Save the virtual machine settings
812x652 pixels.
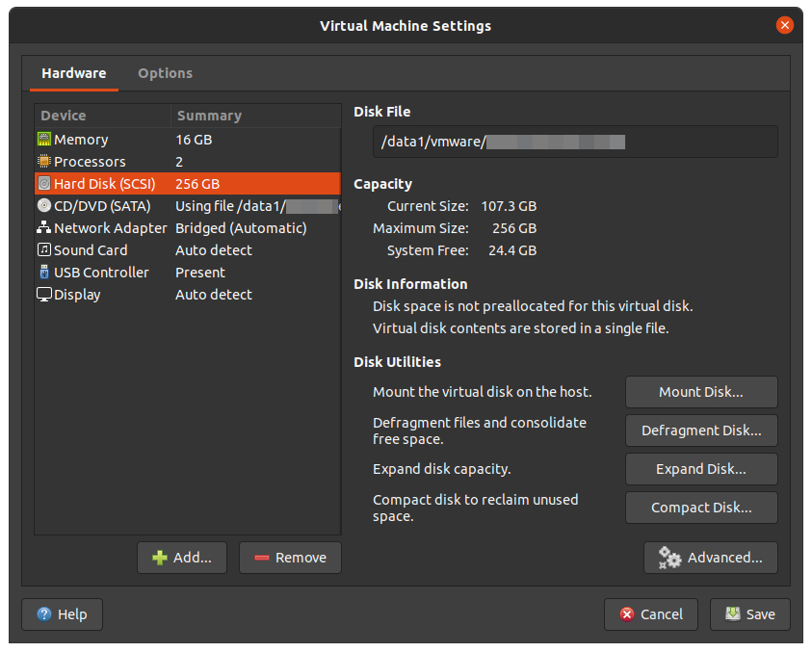749,614
